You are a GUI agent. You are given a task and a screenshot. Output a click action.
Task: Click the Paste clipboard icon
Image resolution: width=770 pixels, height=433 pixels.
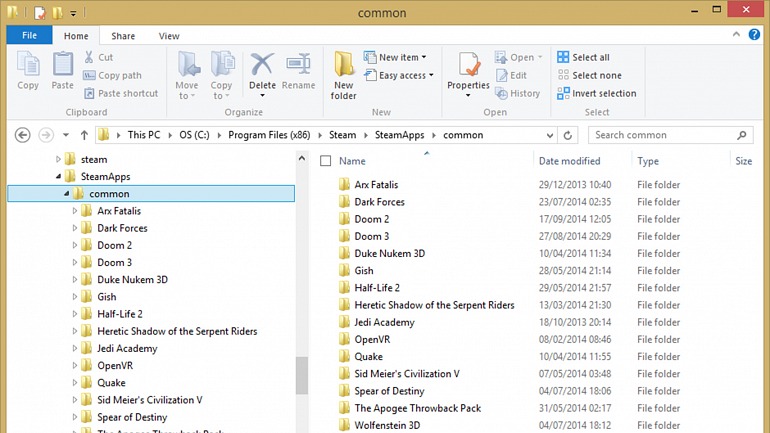coord(63,64)
